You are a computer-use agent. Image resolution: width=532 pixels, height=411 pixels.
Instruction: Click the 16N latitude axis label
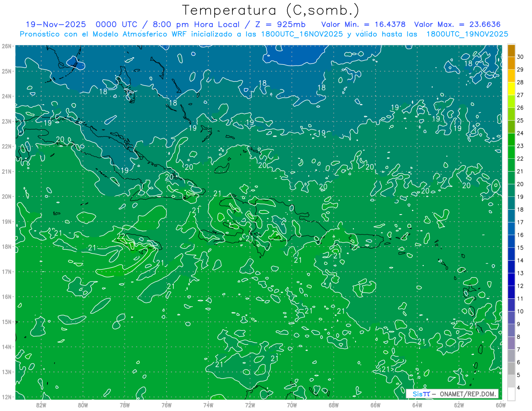pos(6,297)
